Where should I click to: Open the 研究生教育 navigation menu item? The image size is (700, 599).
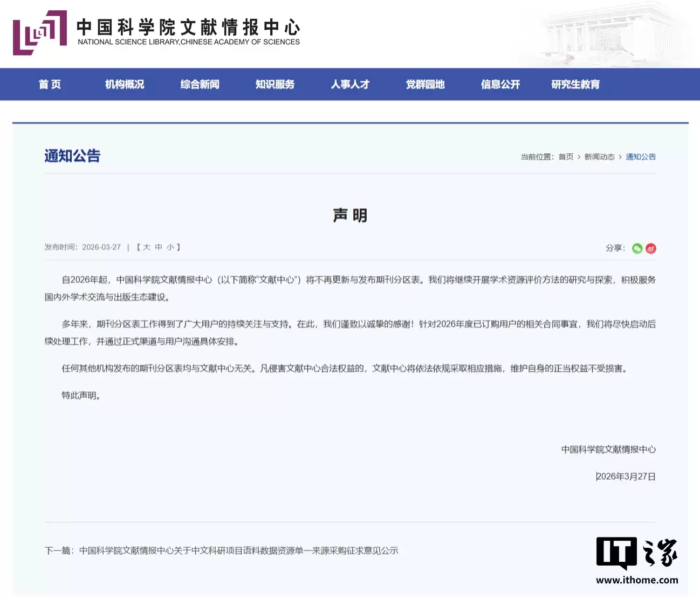click(x=575, y=84)
